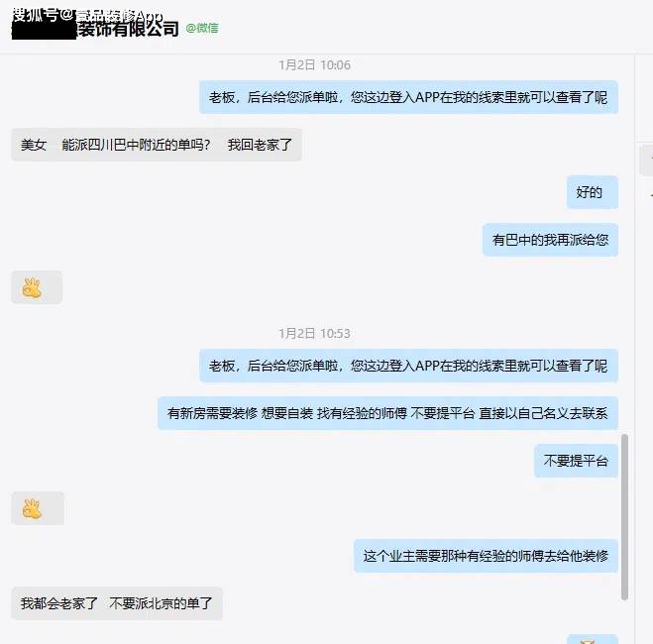Select the 这个业主需要那种有经验的师傅 message
The width and height of the screenshot is (653, 644).
486,556
